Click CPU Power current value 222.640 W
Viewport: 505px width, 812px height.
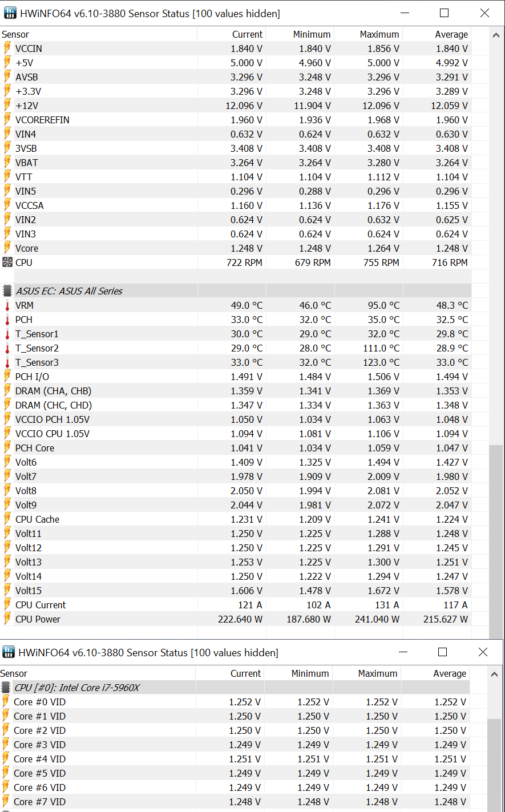(x=240, y=619)
